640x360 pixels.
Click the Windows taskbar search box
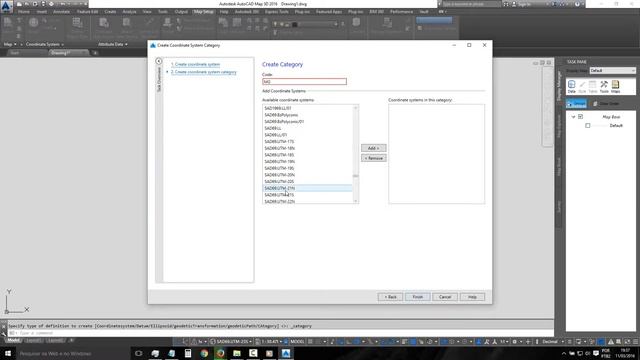click(x=73, y=353)
